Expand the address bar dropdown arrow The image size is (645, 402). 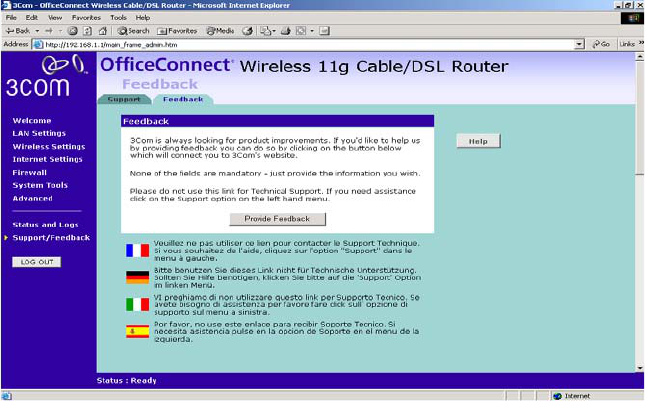tap(580, 44)
